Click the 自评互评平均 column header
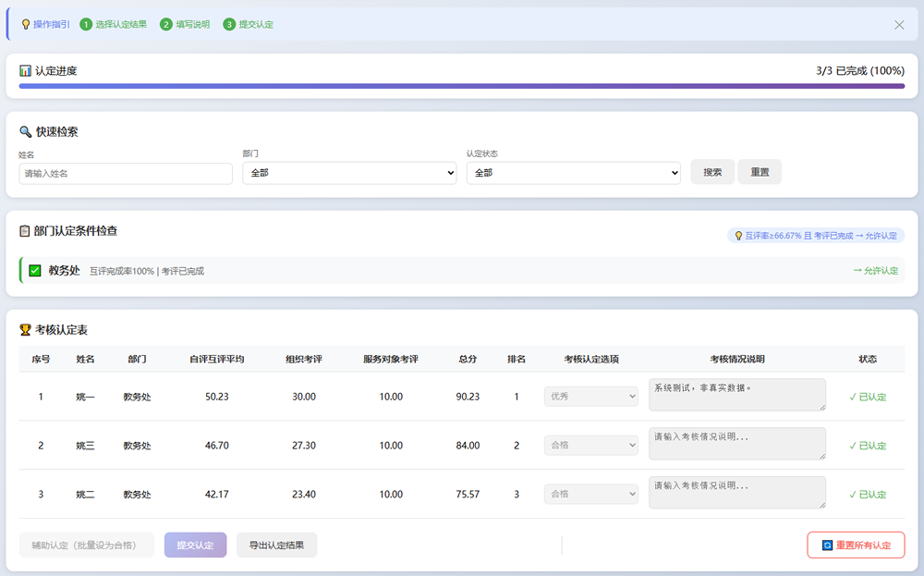924x576 pixels. 217,359
